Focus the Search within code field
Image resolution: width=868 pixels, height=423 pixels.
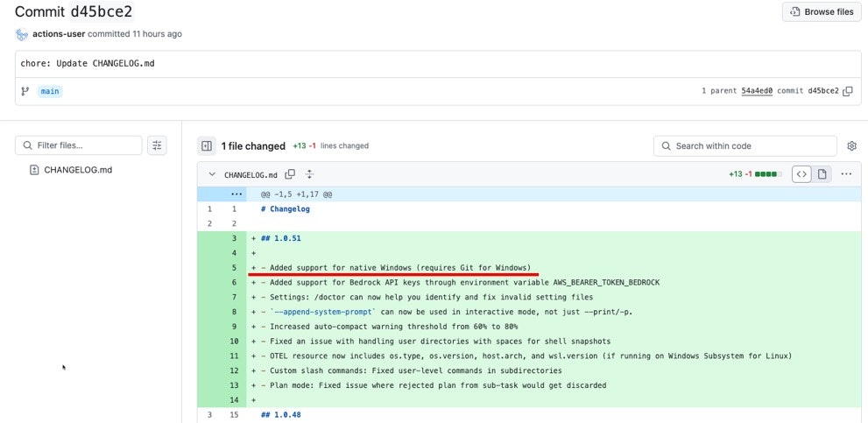(x=745, y=146)
